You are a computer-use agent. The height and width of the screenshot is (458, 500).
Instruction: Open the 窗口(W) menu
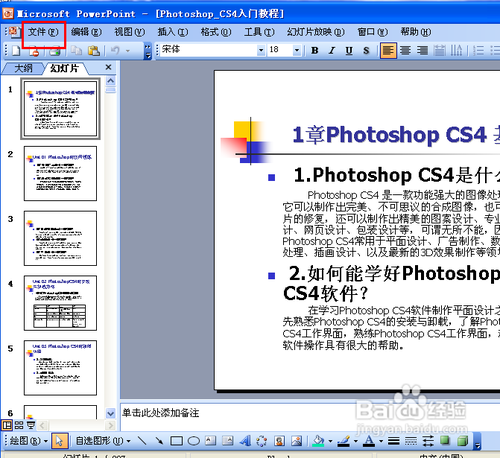373,32
